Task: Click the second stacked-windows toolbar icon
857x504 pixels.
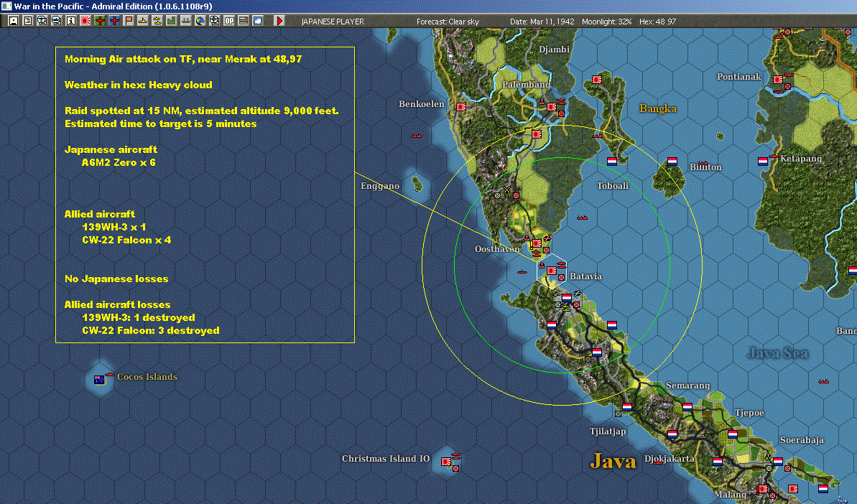Action: [x=56, y=21]
